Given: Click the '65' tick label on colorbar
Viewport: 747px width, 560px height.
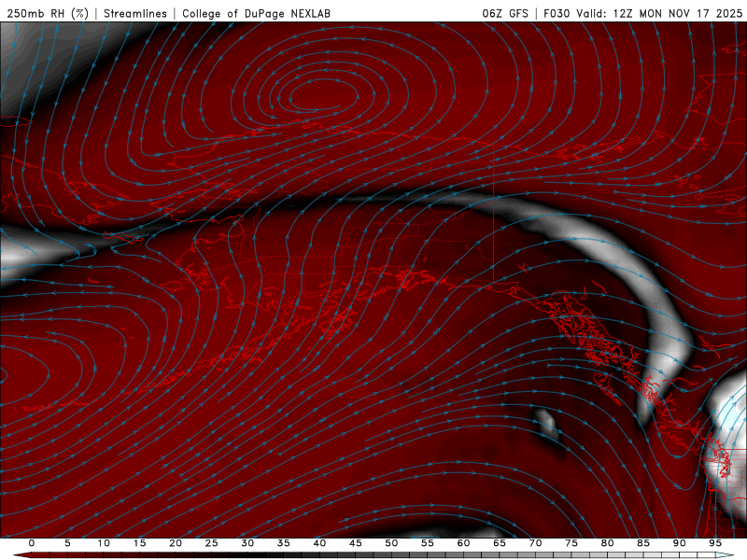Looking at the screenshot, I should 500,543.
